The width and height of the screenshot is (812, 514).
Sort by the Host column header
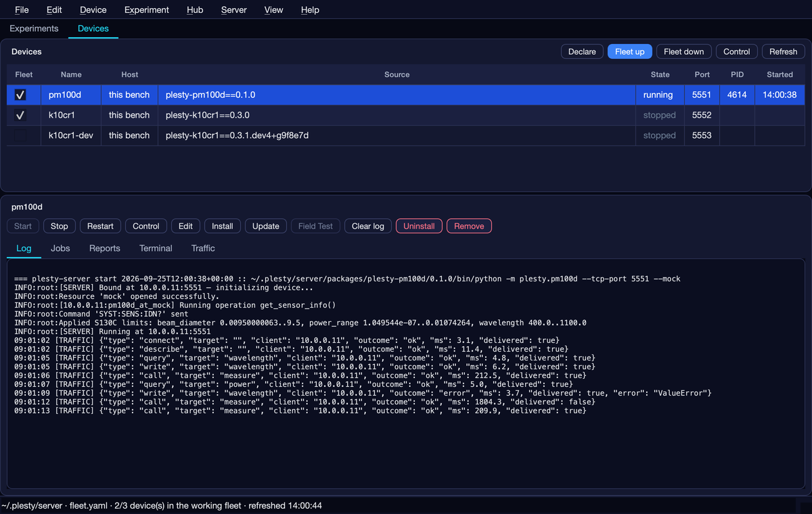pos(130,74)
